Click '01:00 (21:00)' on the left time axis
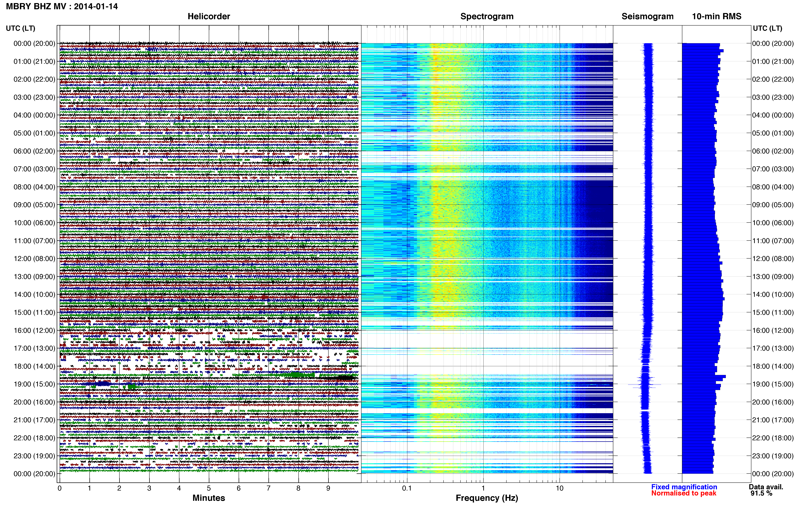The height and width of the screenshot is (508, 812). [x=34, y=62]
